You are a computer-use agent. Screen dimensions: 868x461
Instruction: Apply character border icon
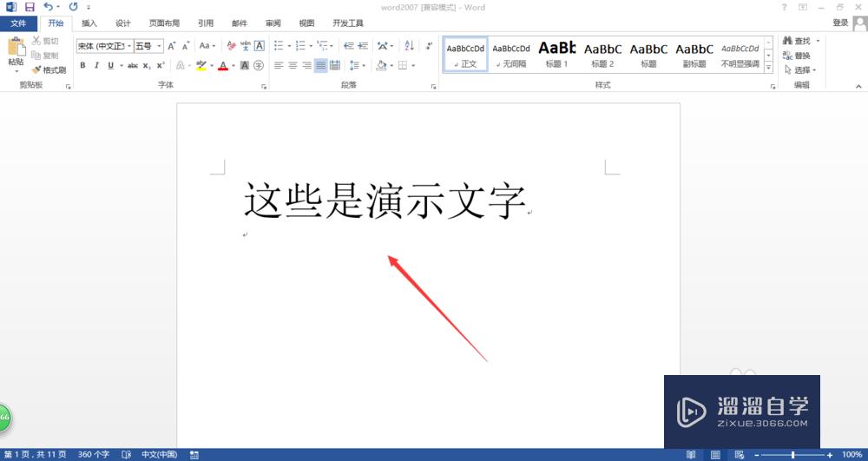click(x=259, y=46)
